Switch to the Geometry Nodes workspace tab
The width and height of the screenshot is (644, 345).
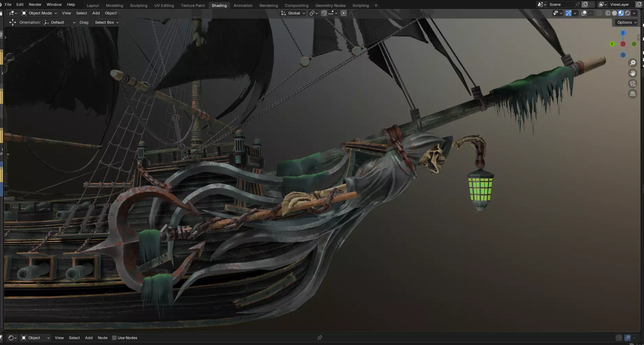click(330, 5)
